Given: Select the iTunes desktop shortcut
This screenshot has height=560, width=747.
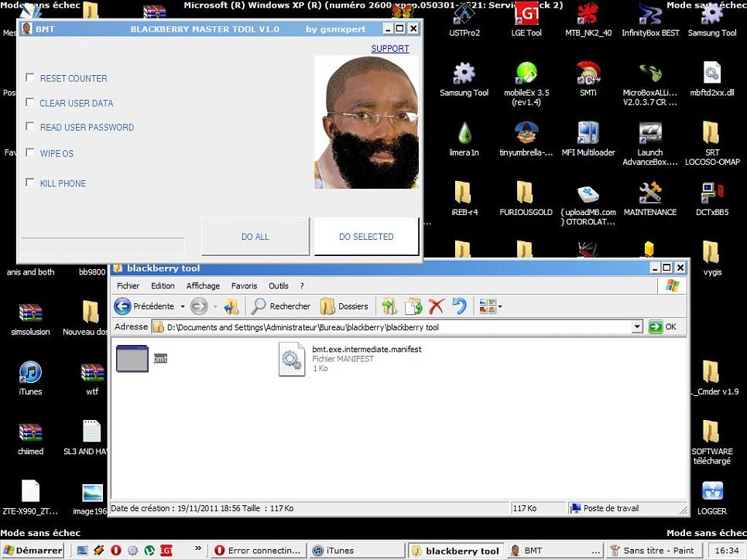Looking at the screenshot, I should [x=30, y=374].
